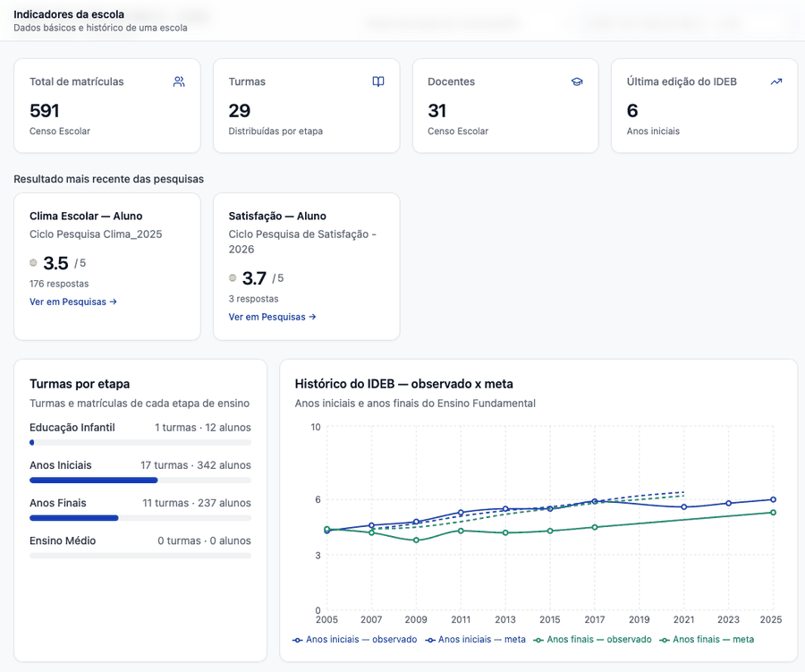
Task: Click the open book icon on Turmas card
Action: 377,81
